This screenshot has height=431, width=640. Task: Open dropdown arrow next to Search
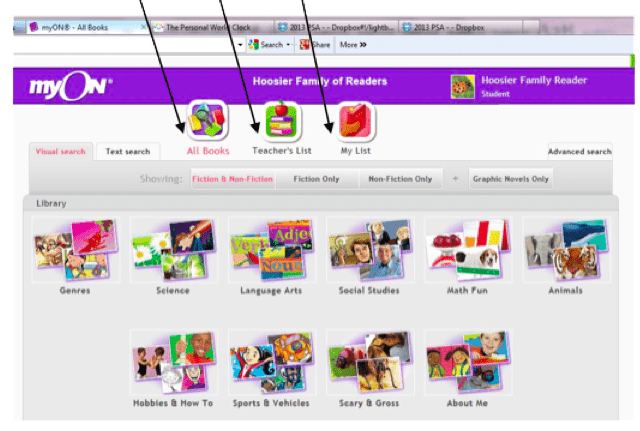click(288, 44)
